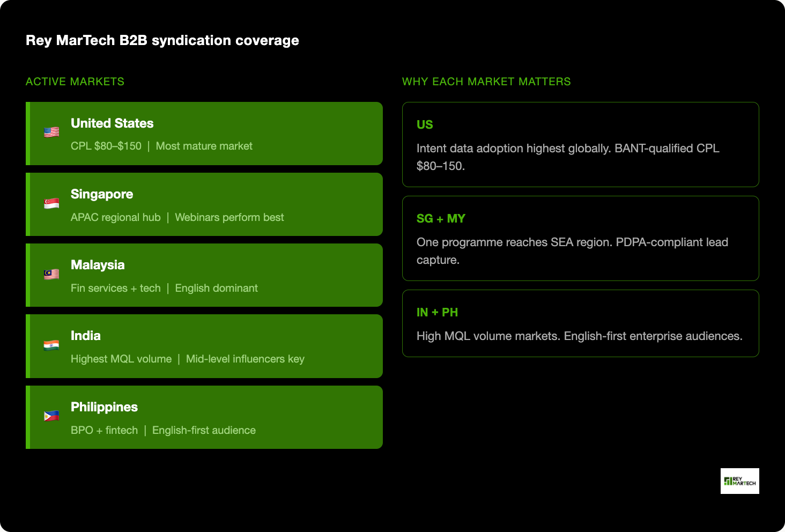This screenshot has width=785, height=532.
Task: Open the IN + PH explanation card
Action: [581, 323]
